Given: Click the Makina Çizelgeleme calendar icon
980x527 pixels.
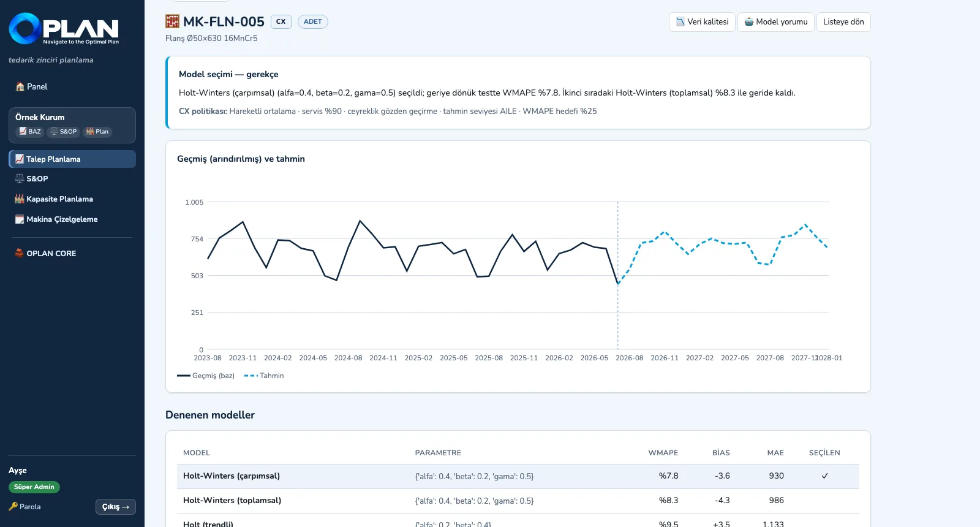Looking at the screenshot, I should point(20,219).
